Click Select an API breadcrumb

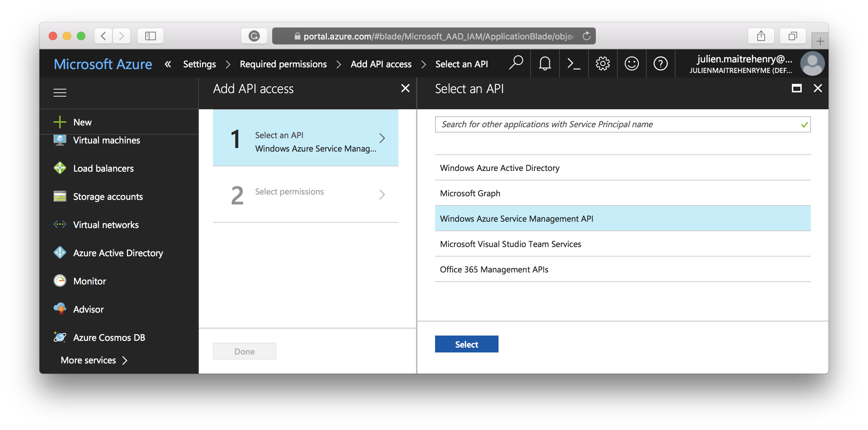(461, 64)
